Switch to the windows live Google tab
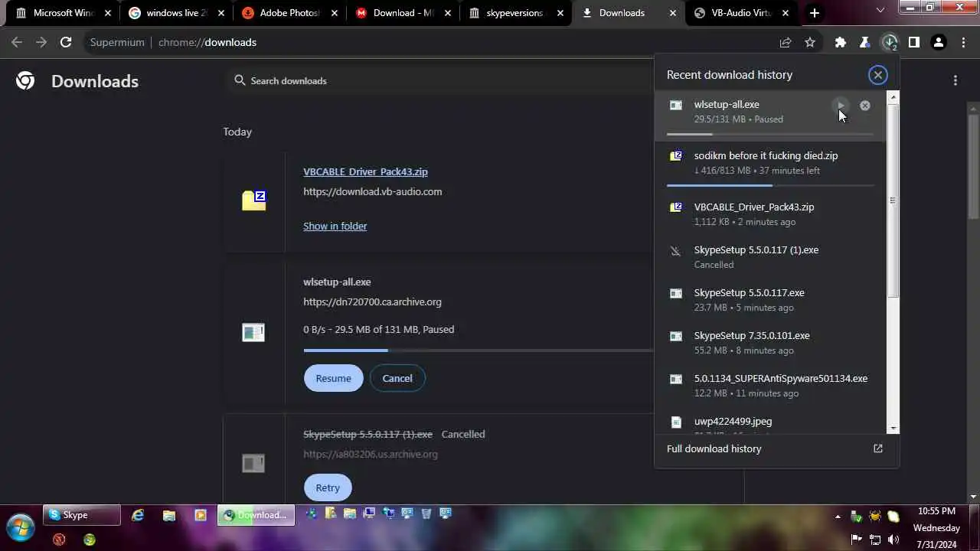980x551 pixels. [x=176, y=13]
